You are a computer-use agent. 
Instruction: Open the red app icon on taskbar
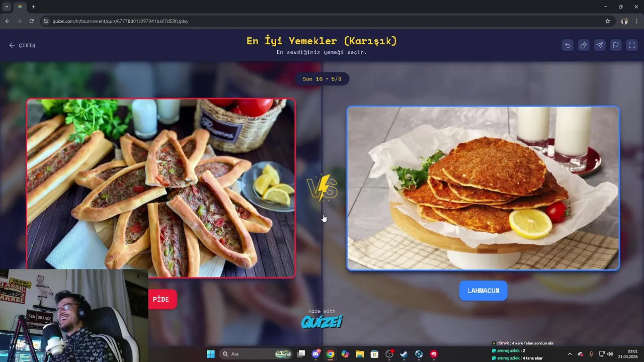pyautogui.click(x=434, y=354)
